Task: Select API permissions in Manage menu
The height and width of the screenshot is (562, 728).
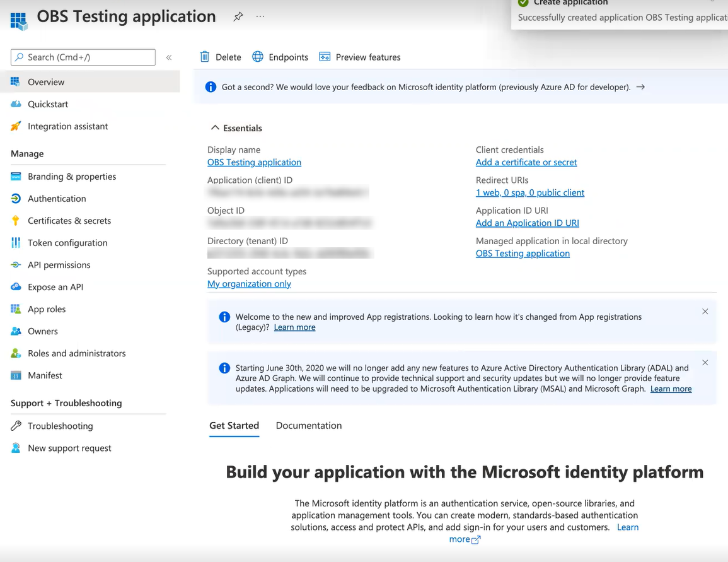Action: [59, 265]
